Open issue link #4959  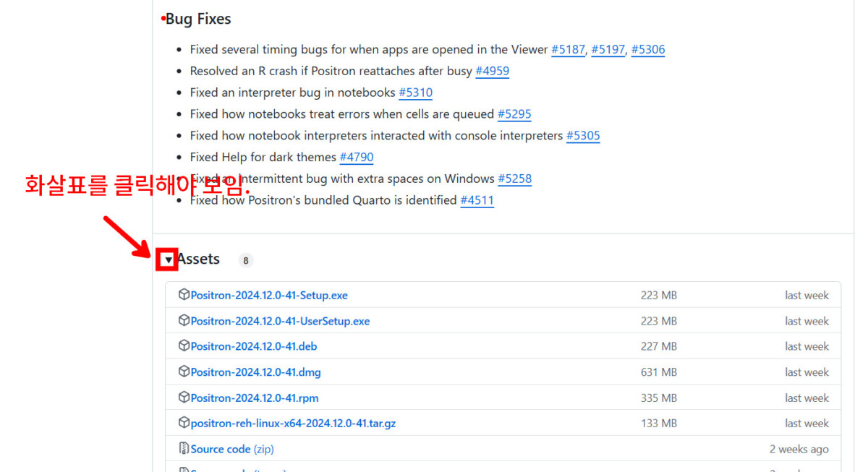492,71
